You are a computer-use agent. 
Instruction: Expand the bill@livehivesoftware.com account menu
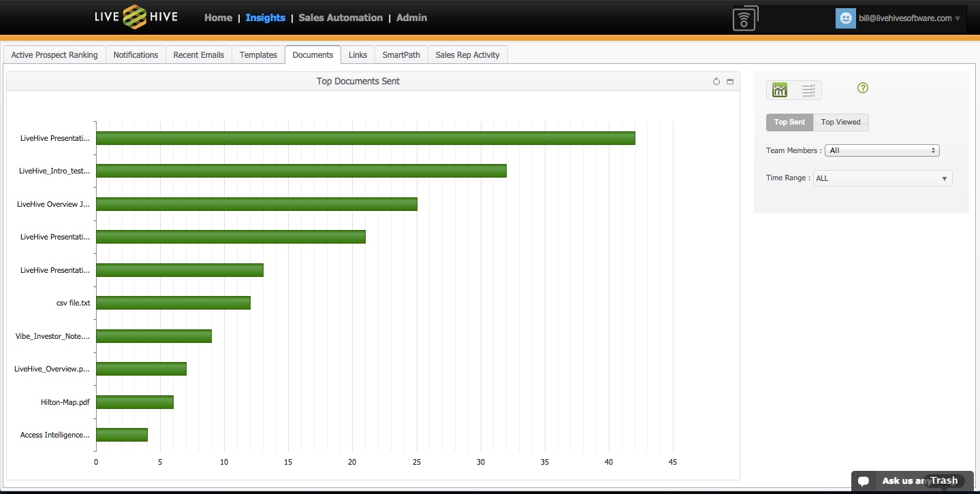[x=909, y=18]
